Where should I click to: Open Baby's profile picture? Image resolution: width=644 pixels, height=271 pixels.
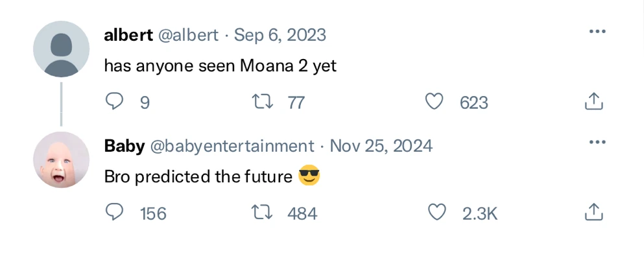[x=61, y=159]
